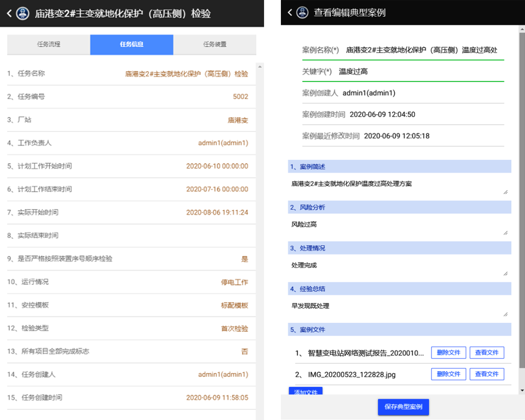
Task: Open the 任务装置 tab
Action: pos(215,45)
